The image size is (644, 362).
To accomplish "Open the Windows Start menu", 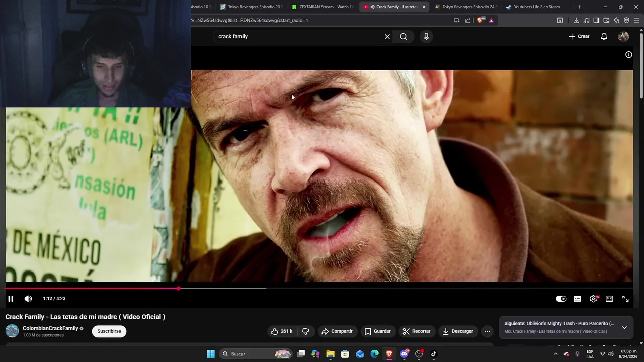I will click(211, 354).
